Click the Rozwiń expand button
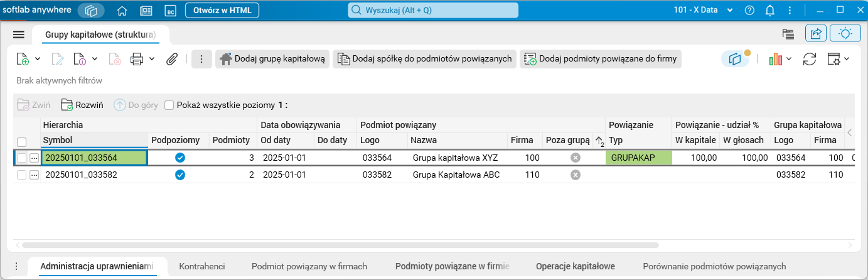This screenshot has height=280, width=868. tap(82, 105)
